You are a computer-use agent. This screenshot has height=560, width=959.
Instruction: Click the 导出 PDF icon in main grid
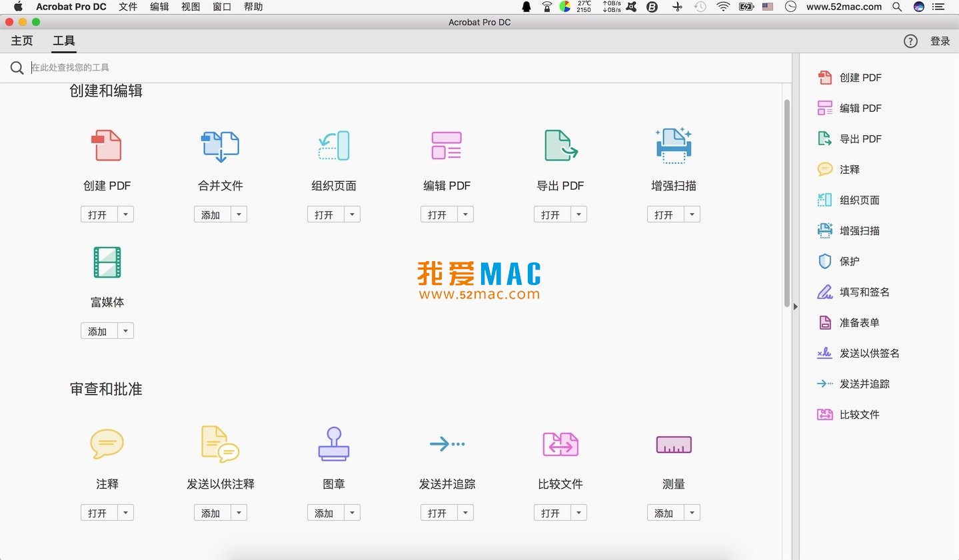[x=560, y=145]
